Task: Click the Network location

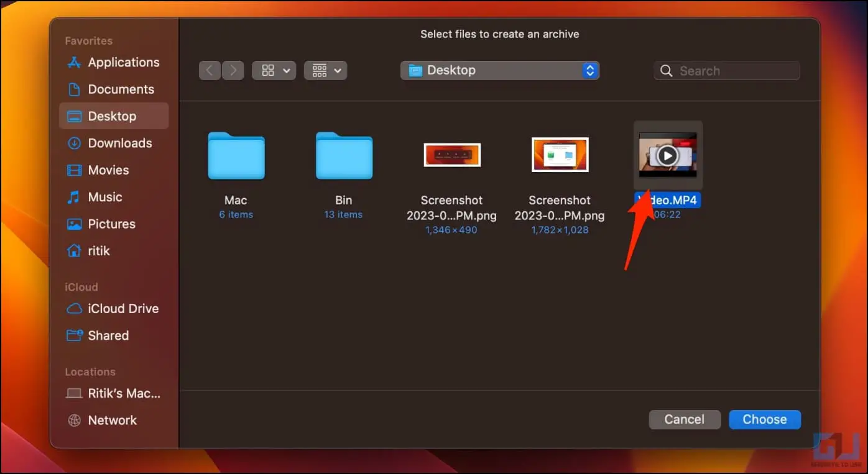Action: (113, 420)
